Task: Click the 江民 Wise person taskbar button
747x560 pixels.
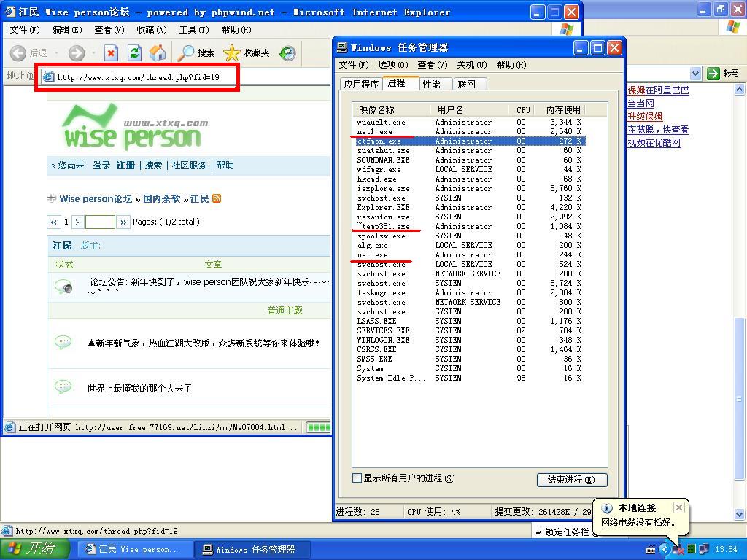Action: coord(135,550)
